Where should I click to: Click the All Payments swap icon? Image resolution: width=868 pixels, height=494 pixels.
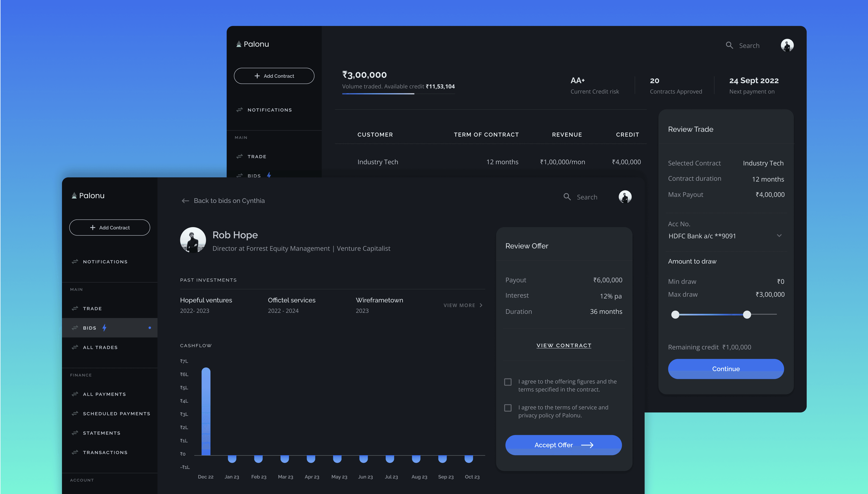pyautogui.click(x=75, y=394)
